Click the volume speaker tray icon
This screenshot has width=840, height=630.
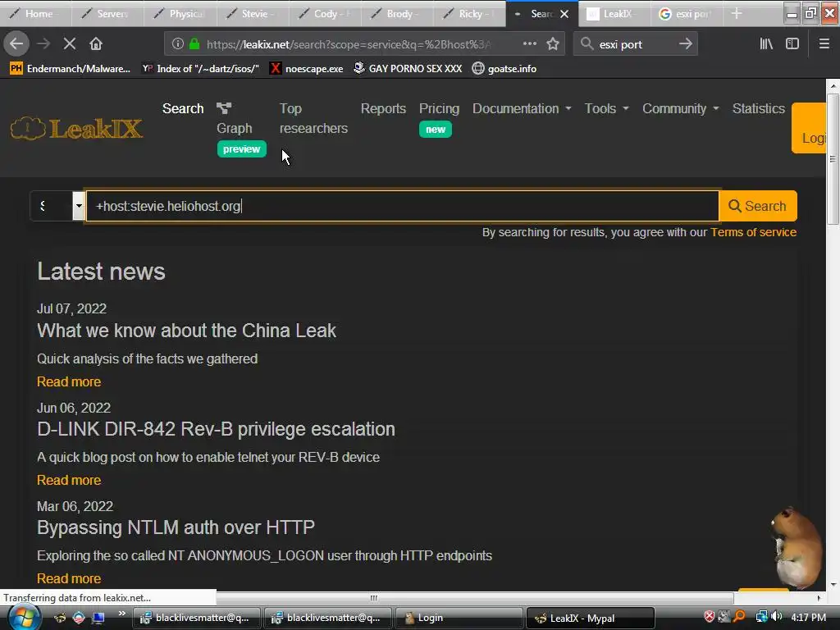(777, 617)
